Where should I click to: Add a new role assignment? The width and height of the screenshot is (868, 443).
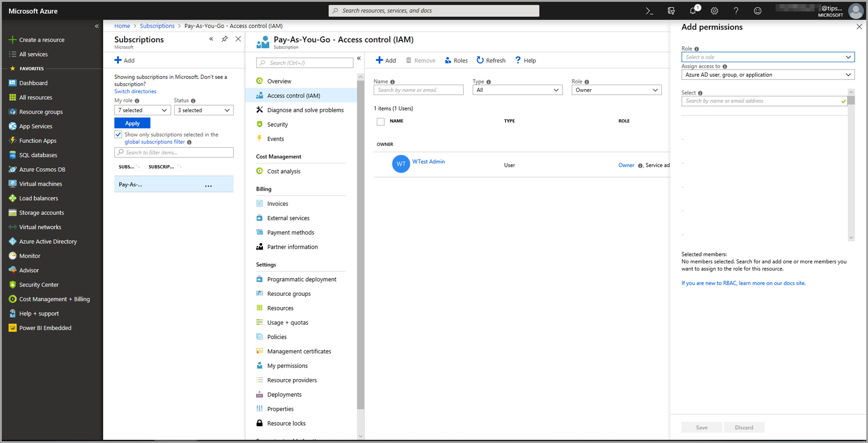386,60
